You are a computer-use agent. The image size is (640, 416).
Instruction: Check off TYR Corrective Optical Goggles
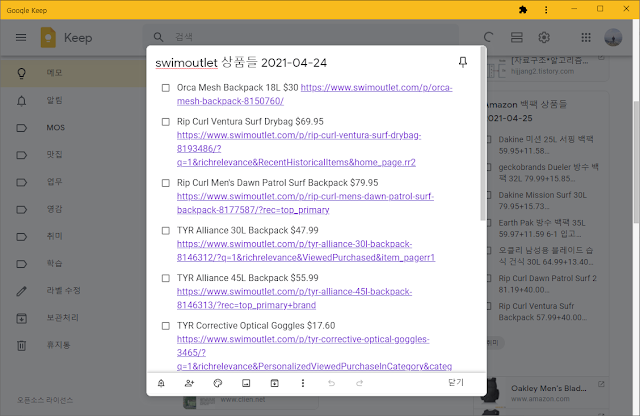pyautogui.click(x=166, y=326)
